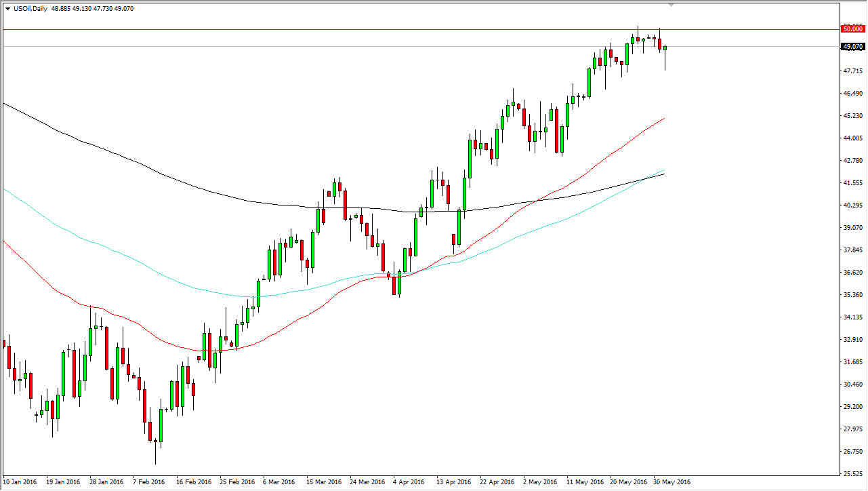Click the 15 Mar 2016 date label
The image size is (868, 491).
[323, 482]
